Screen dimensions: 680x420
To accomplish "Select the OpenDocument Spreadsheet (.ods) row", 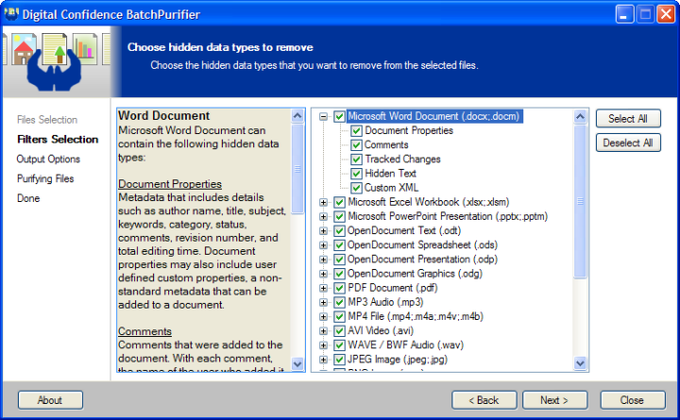I will pyautogui.click(x=422, y=245).
